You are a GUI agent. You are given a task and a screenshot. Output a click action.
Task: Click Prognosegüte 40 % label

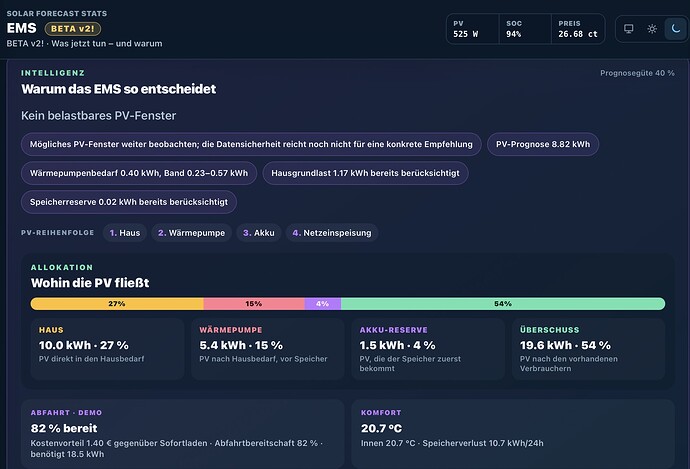pyautogui.click(x=637, y=73)
